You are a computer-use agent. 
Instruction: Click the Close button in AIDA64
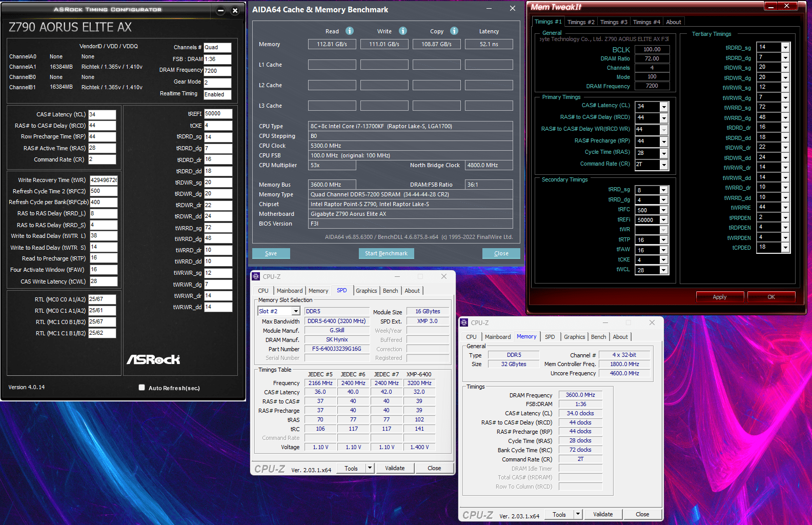coord(501,253)
